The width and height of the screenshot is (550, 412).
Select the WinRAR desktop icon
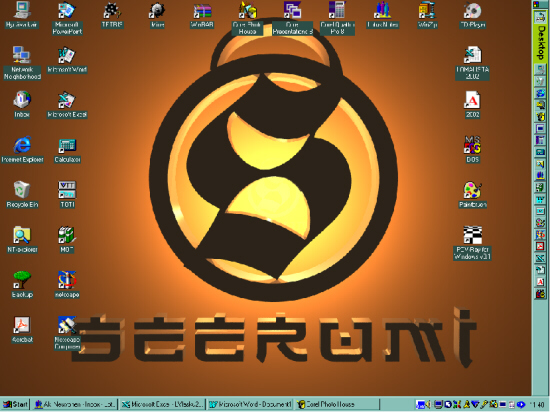pos(202,15)
